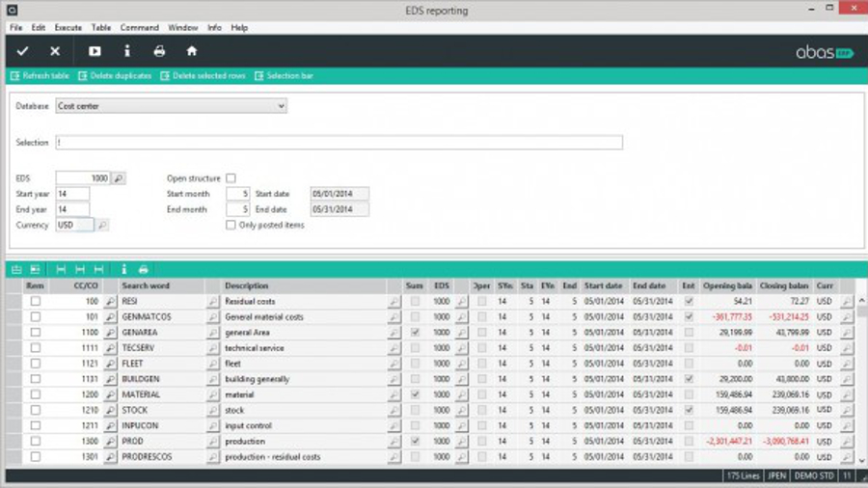Click the table info icon in grid toolbar

(x=124, y=269)
